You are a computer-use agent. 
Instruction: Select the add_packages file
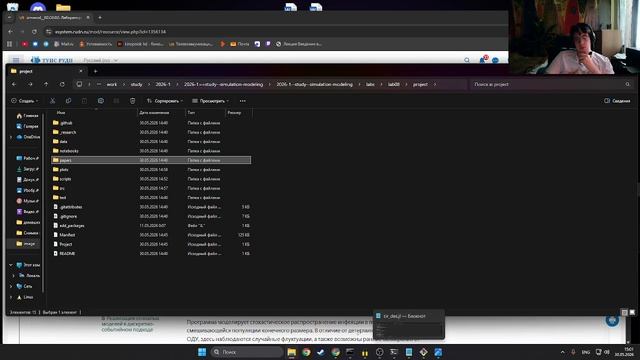[151, 226]
